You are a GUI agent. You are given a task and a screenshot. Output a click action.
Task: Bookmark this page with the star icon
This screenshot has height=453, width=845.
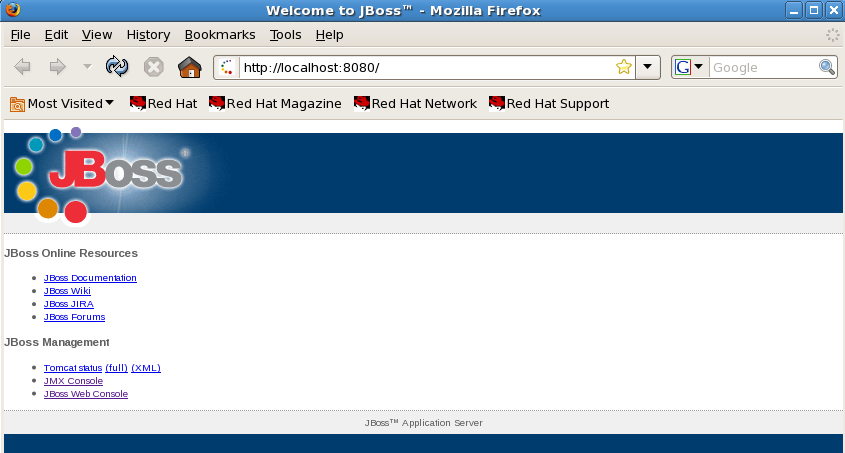[x=624, y=67]
